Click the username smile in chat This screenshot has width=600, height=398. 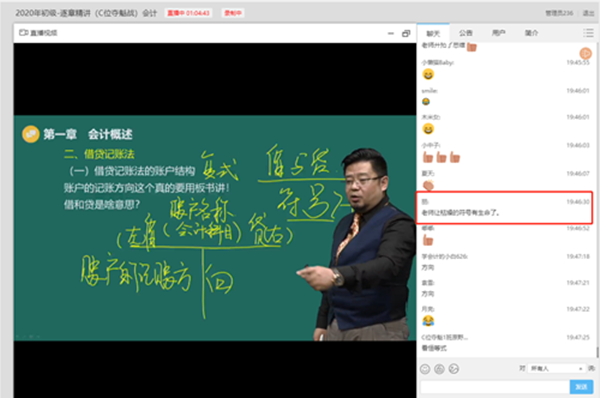pos(430,91)
